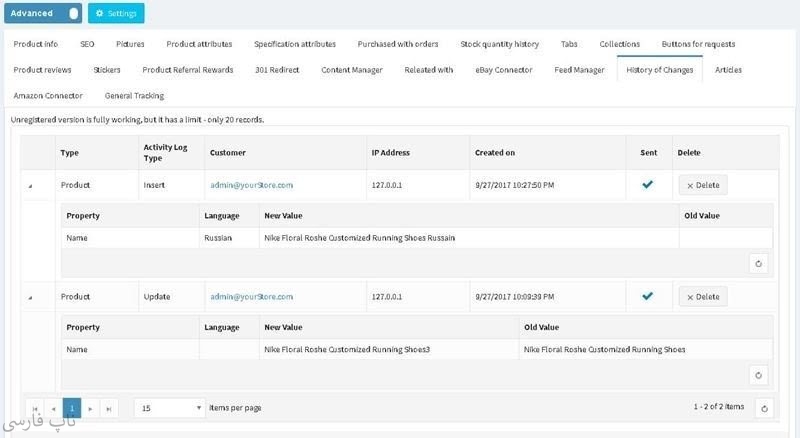Open the eBay Connector tab
This screenshot has height=438, width=800.
coord(503,70)
